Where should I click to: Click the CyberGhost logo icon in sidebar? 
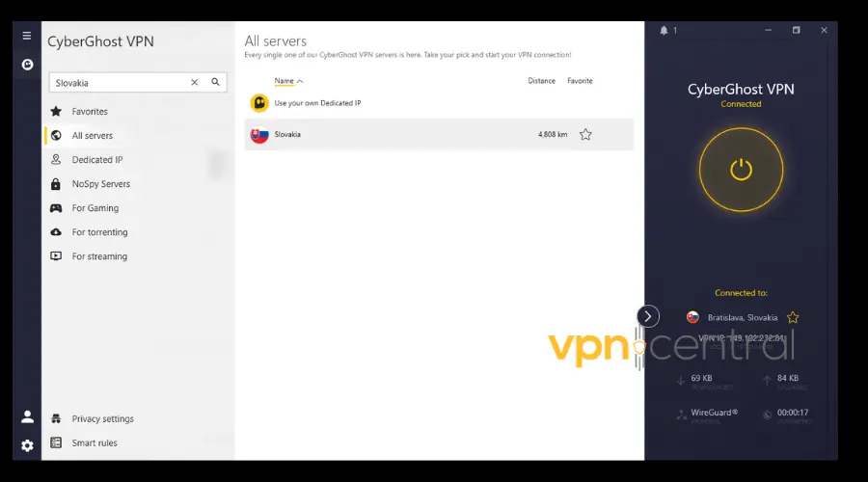[27, 65]
